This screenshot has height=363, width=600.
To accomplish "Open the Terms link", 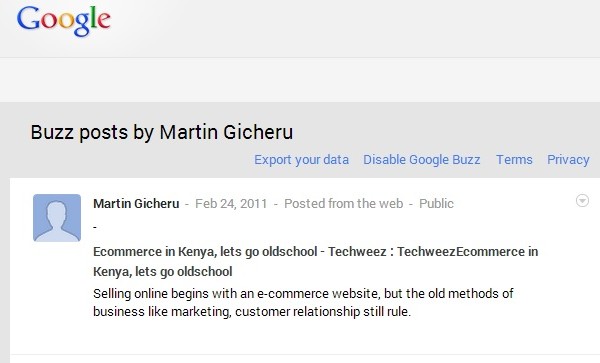I will [x=514, y=160].
